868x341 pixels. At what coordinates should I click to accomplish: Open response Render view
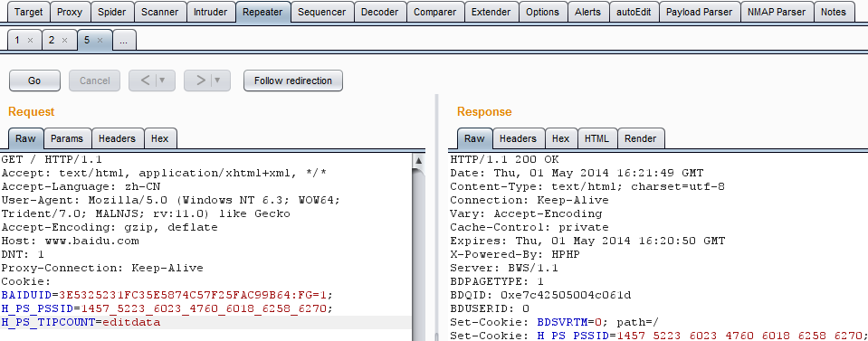tap(641, 138)
